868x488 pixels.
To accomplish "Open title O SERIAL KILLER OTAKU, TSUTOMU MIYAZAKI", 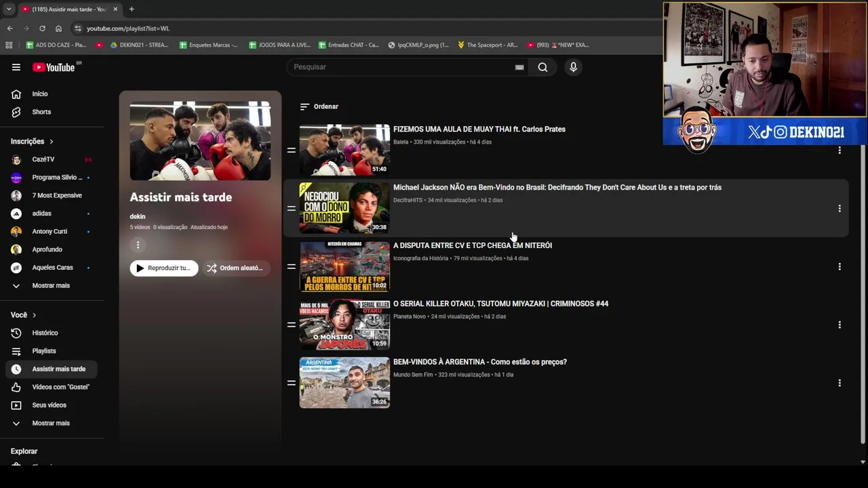I will pos(500,304).
